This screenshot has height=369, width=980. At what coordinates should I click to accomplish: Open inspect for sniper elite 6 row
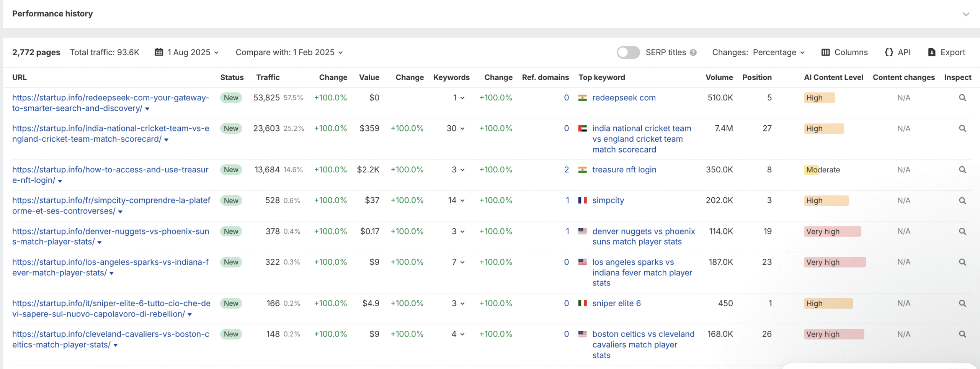[x=962, y=303]
